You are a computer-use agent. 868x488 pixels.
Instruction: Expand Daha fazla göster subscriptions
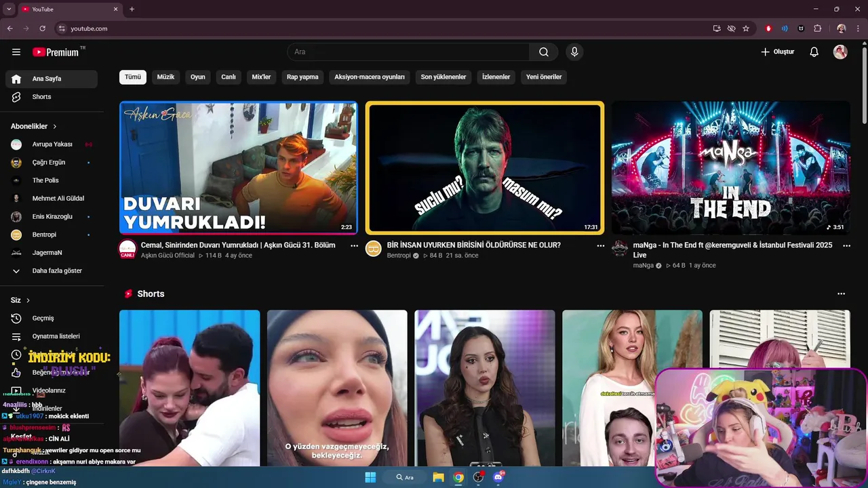pyautogui.click(x=52, y=270)
